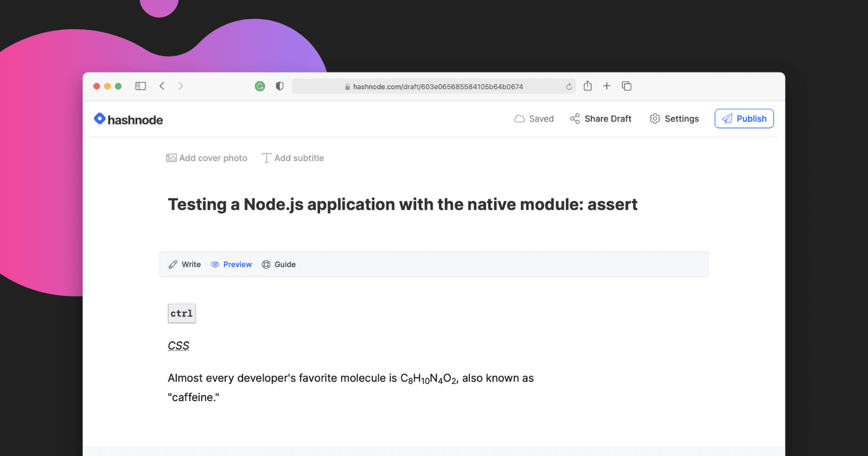
Task: Reload the page with the refresh icon
Action: coord(569,87)
